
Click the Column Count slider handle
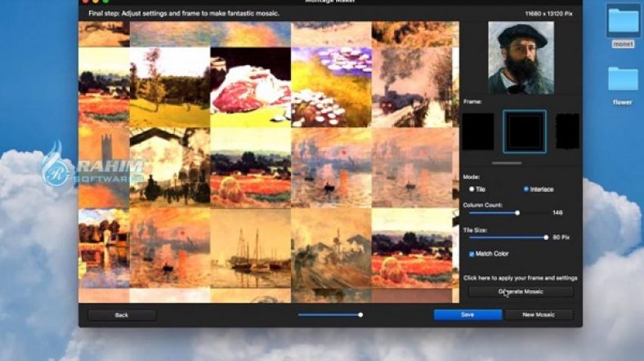[x=517, y=212]
